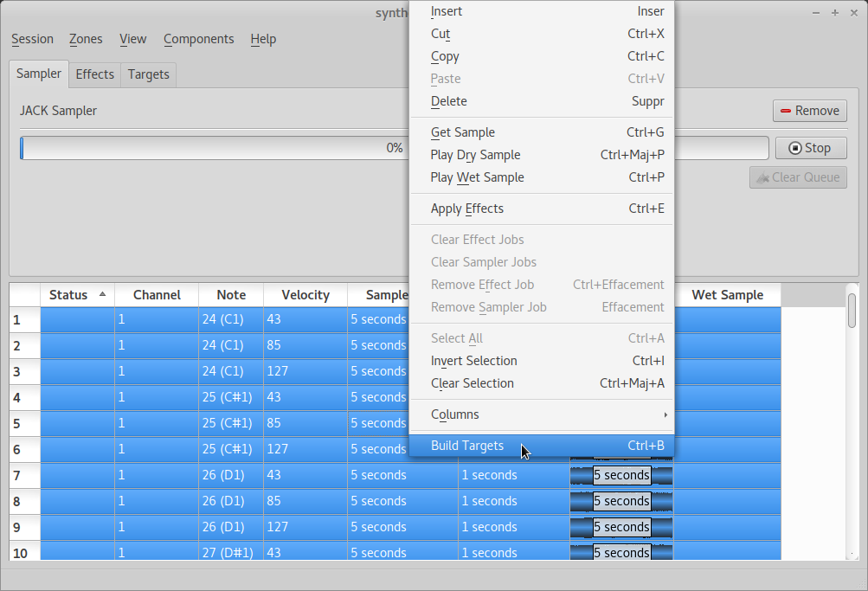
Task: Click the Wet Sample column header
Action: [728, 295]
